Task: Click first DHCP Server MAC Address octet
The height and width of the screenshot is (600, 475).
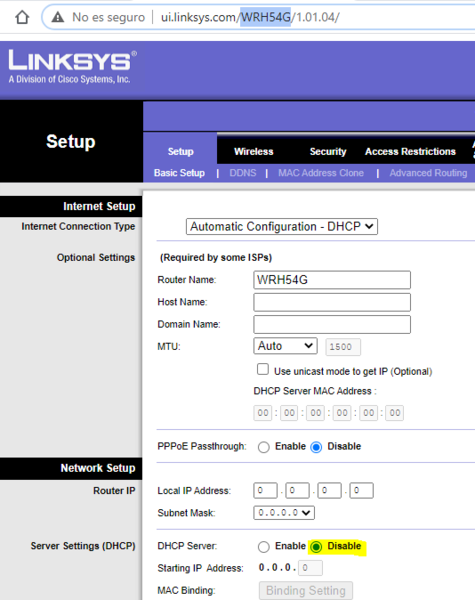Action: click(x=263, y=413)
